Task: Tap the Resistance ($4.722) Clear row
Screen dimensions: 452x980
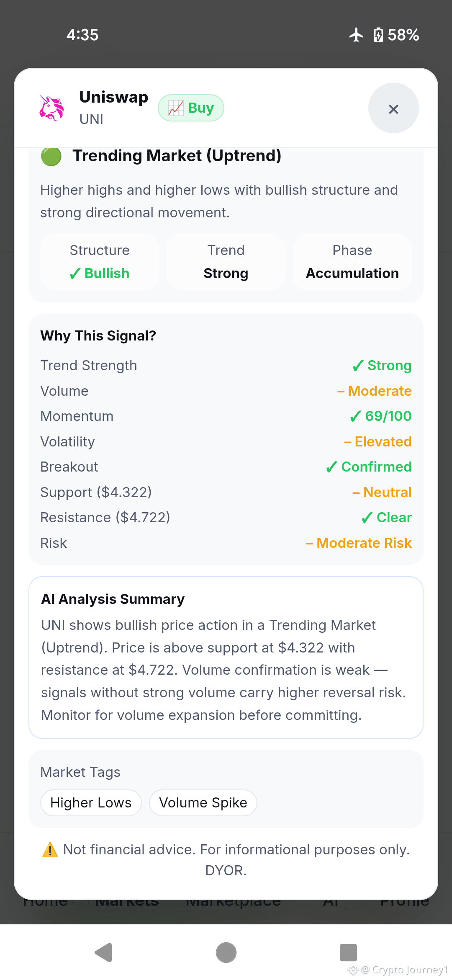Action: pos(226,518)
